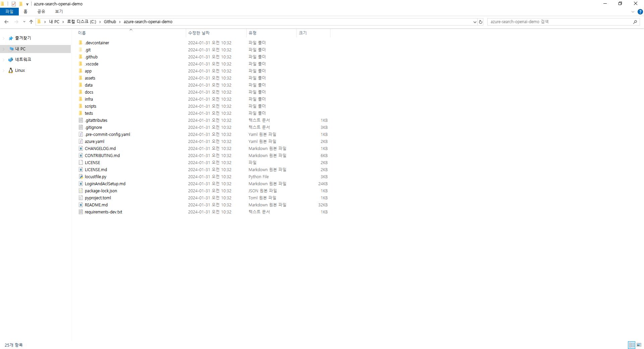Click the search magnifier icon
The width and height of the screenshot is (644, 349).
click(635, 22)
